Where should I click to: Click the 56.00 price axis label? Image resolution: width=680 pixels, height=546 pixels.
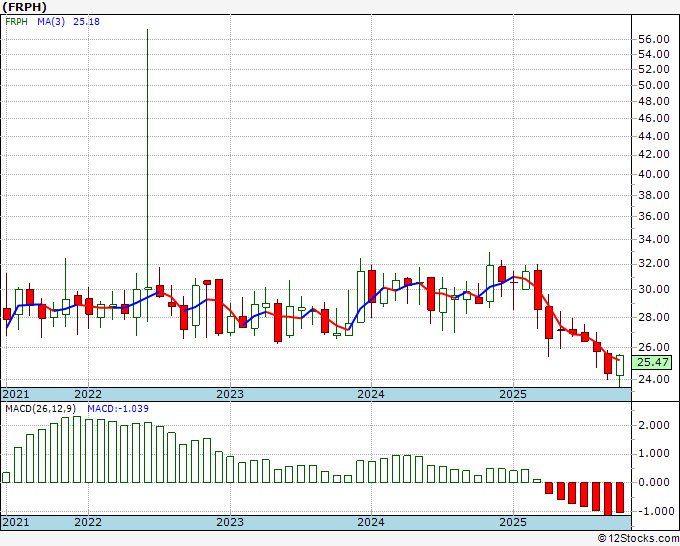pos(654,39)
